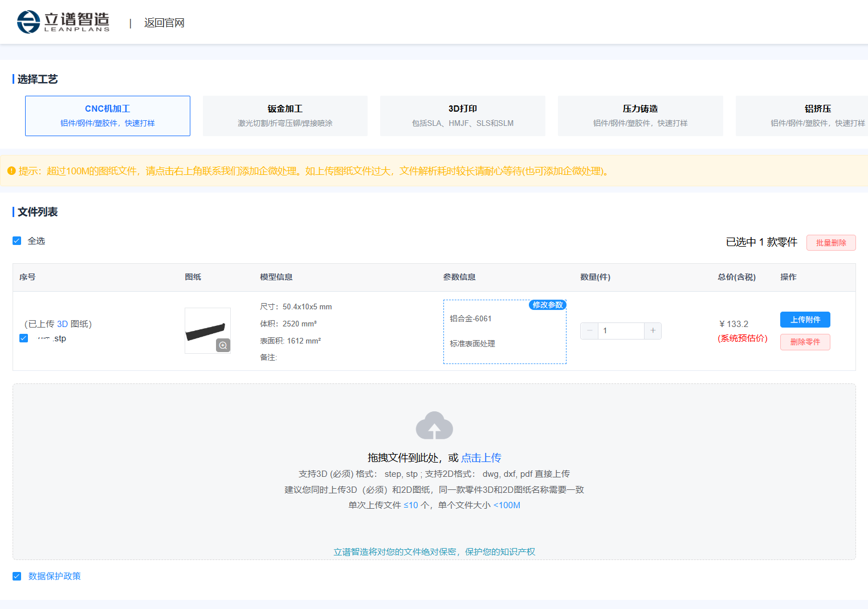Open the black part model thumbnail
Image resolution: width=868 pixels, height=609 pixels.
click(x=207, y=330)
